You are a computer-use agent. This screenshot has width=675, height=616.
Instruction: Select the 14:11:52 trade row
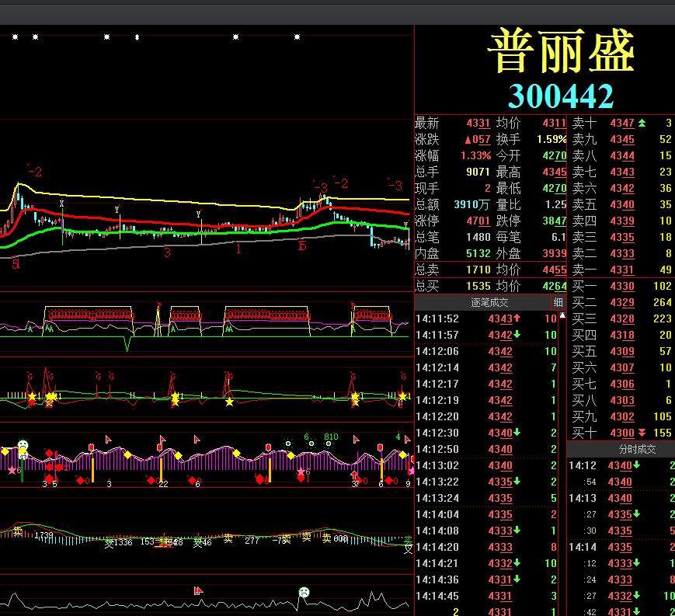coord(486,318)
